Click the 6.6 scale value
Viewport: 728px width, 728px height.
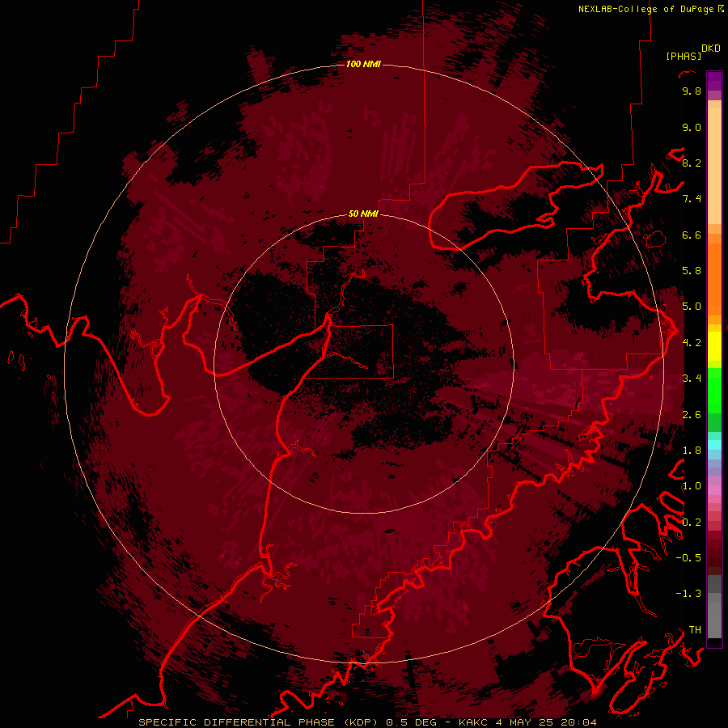[692, 235]
